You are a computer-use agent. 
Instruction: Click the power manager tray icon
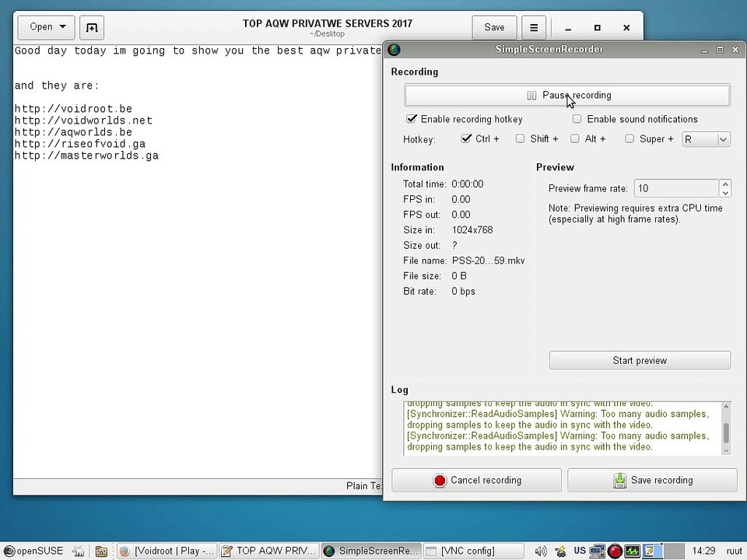pos(561,551)
